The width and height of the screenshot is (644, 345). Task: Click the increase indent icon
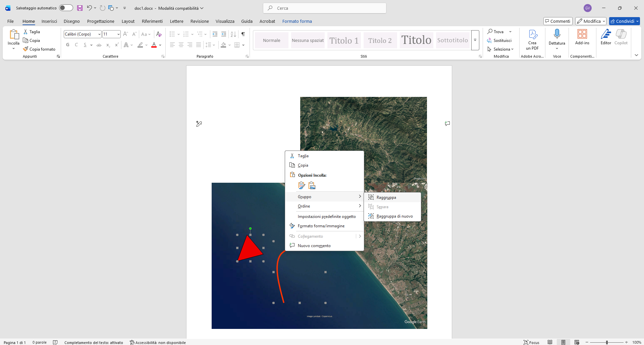224,34
